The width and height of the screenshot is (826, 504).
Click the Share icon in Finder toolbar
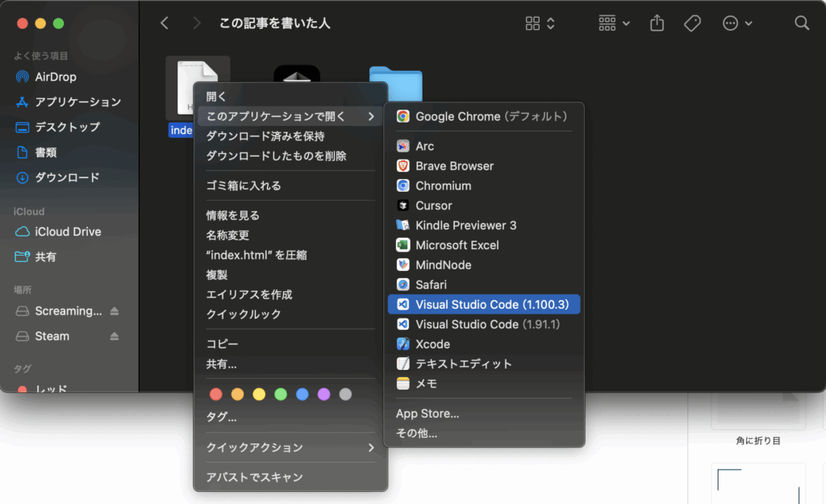[657, 23]
